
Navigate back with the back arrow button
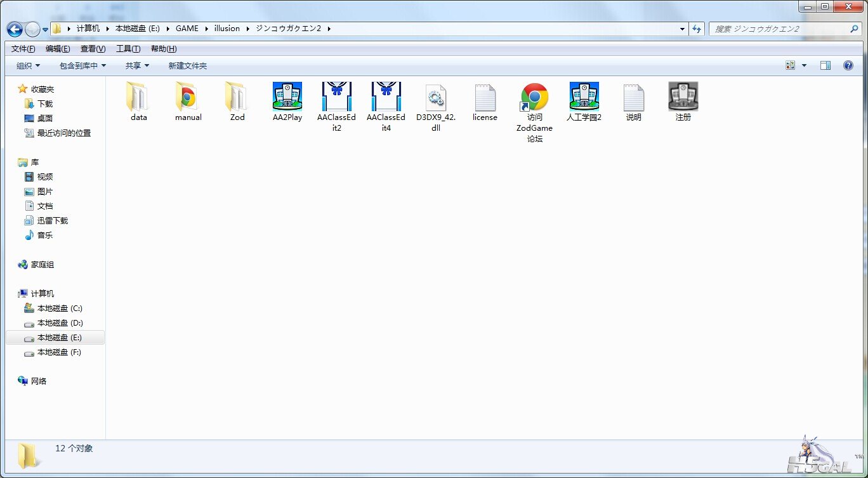(15, 29)
